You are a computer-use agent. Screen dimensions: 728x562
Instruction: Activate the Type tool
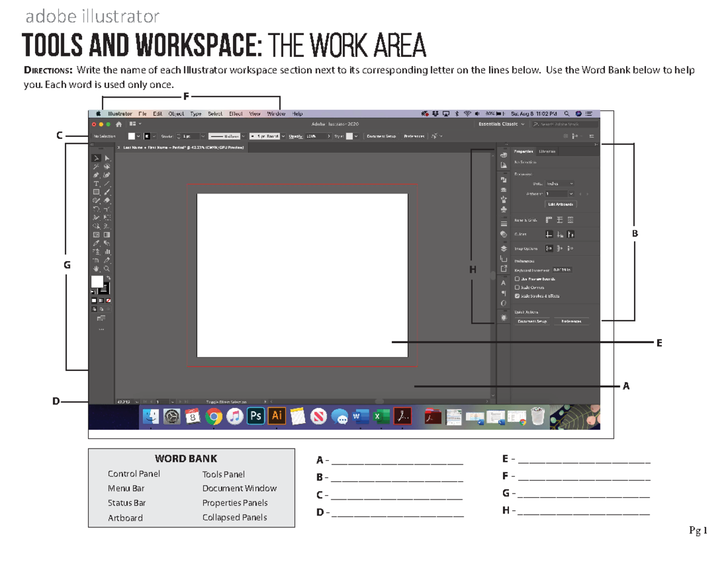click(x=96, y=183)
